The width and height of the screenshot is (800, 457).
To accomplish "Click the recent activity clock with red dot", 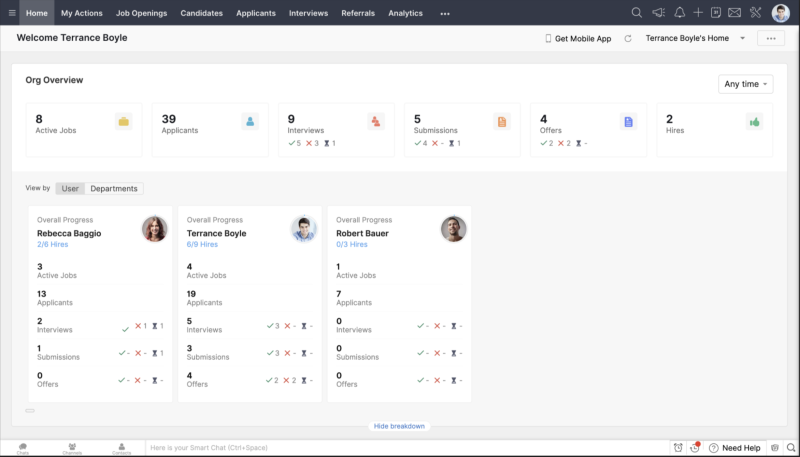I will point(695,447).
